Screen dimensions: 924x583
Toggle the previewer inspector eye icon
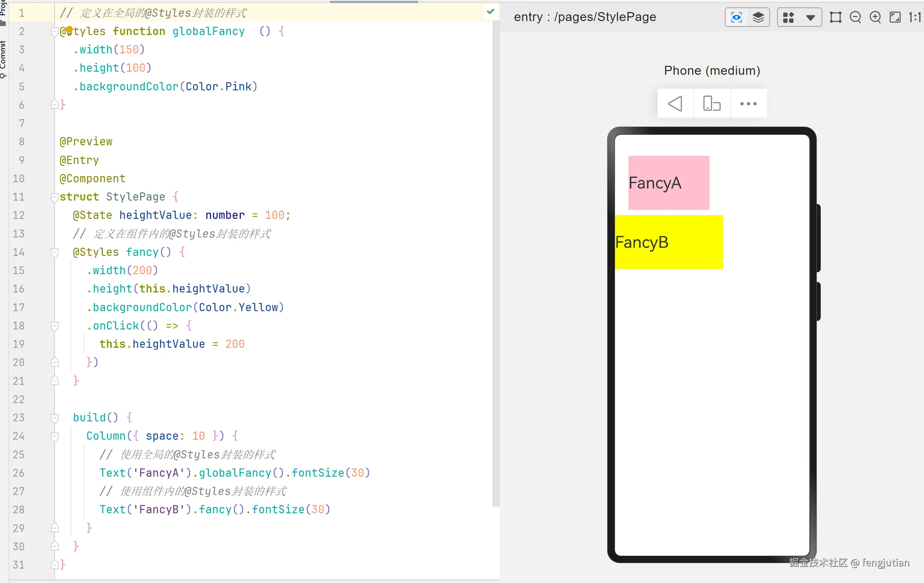click(x=736, y=18)
